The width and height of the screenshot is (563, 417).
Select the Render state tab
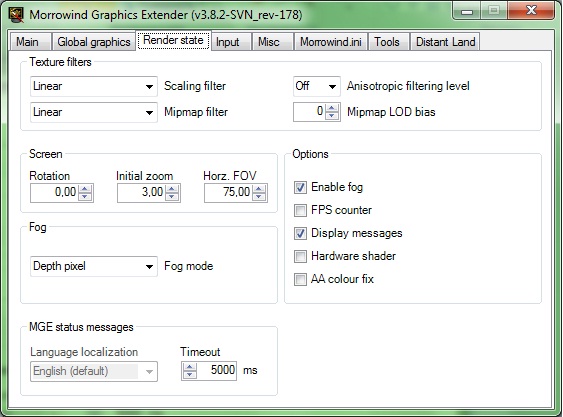(x=173, y=40)
